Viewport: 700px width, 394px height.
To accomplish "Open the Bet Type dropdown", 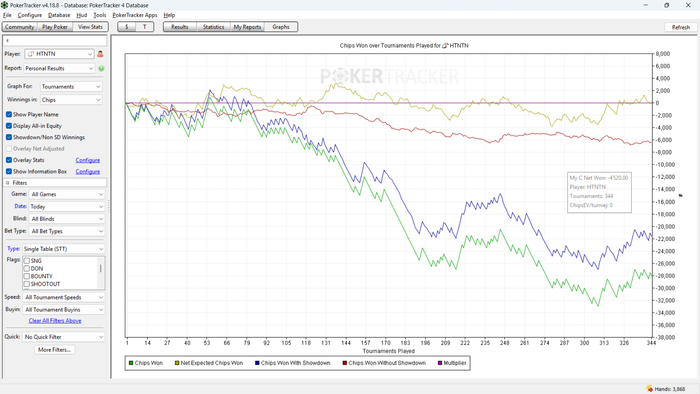I will click(x=67, y=231).
